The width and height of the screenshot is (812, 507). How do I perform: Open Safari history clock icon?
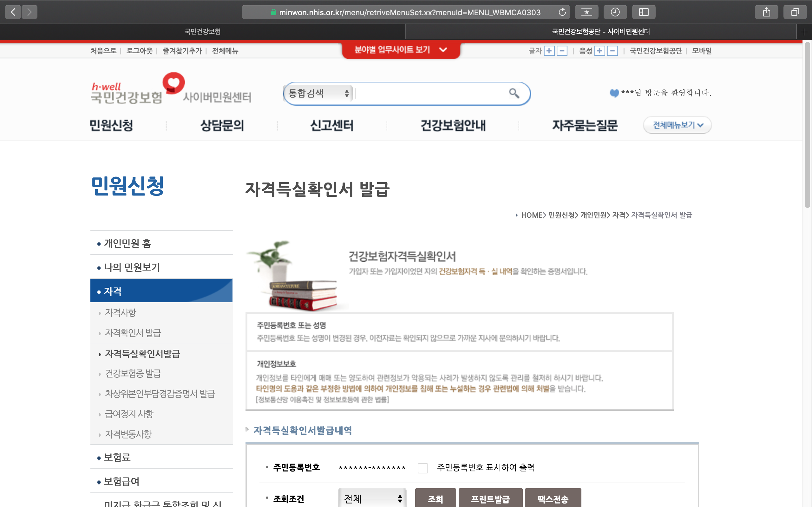click(x=615, y=12)
